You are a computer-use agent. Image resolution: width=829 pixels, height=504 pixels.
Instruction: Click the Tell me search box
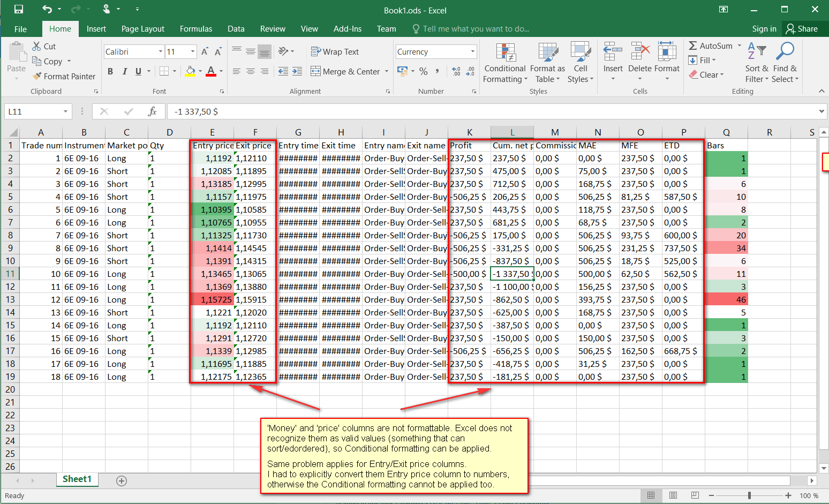coord(476,29)
